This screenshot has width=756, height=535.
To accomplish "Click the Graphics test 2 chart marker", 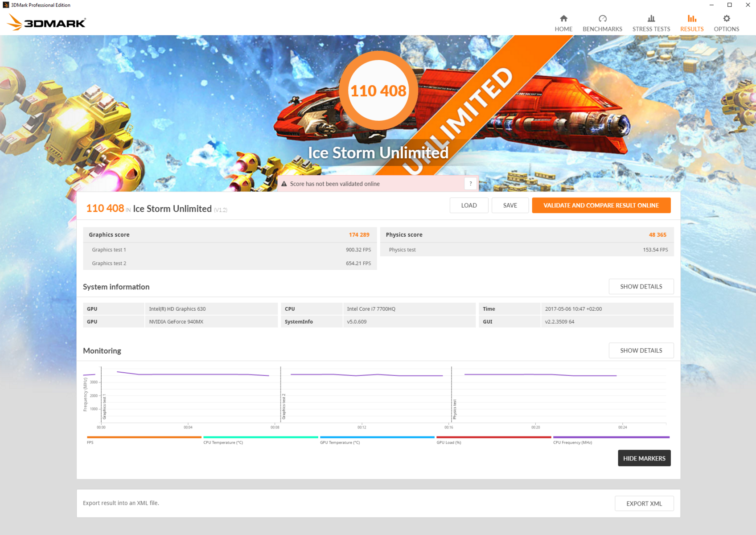I will click(x=283, y=407).
